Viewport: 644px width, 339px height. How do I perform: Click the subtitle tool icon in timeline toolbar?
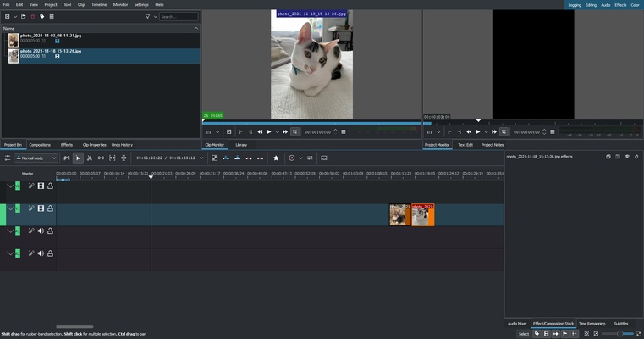point(324,158)
